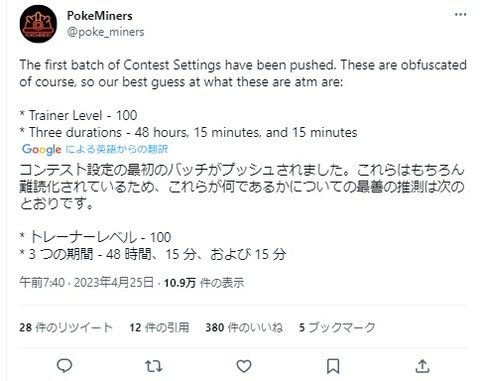Open the three-dot more options menu

461,14
